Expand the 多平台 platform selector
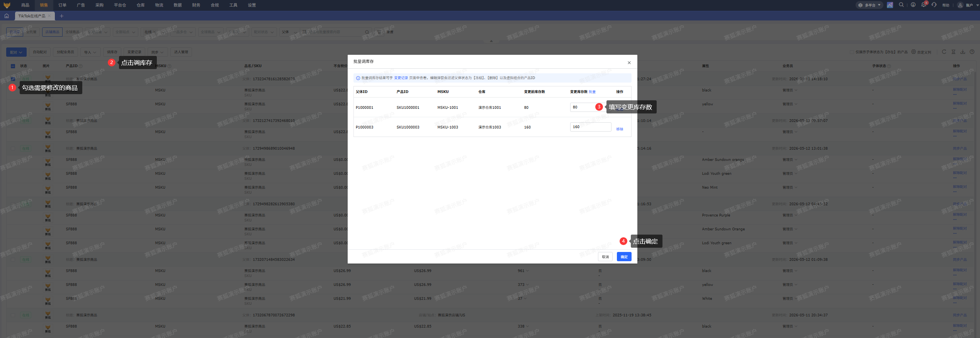This screenshot has height=338, width=980. [x=870, y=5]
